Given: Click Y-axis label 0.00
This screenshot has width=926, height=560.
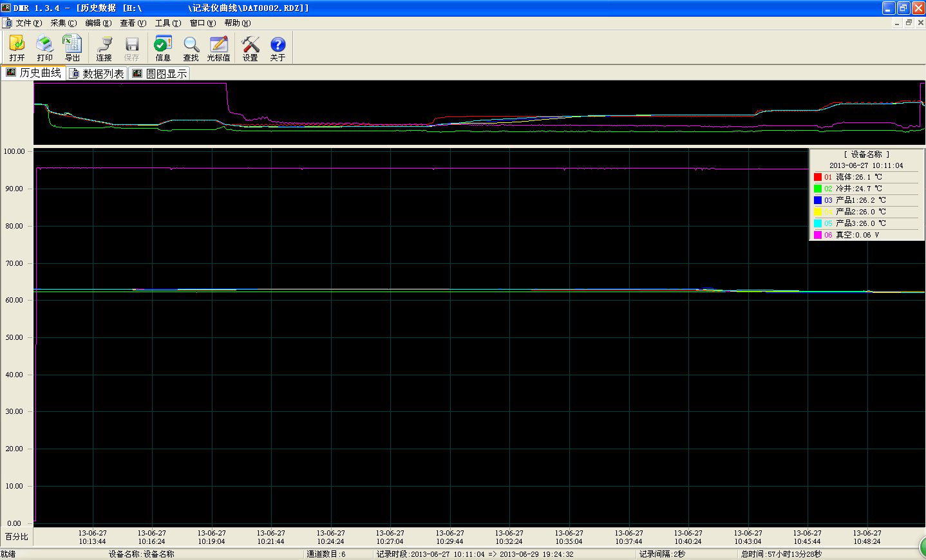Looking at the screenshot, I should click(14, 523).
